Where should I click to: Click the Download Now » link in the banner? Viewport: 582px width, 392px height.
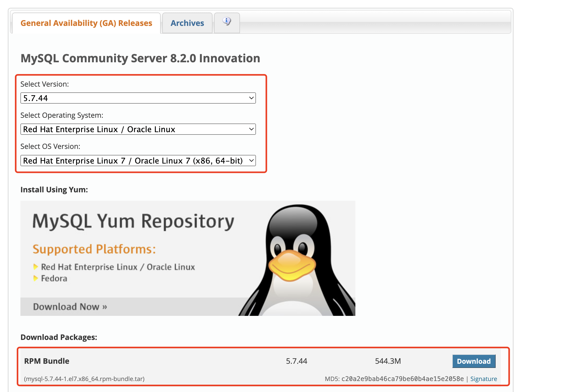point(70,307)
